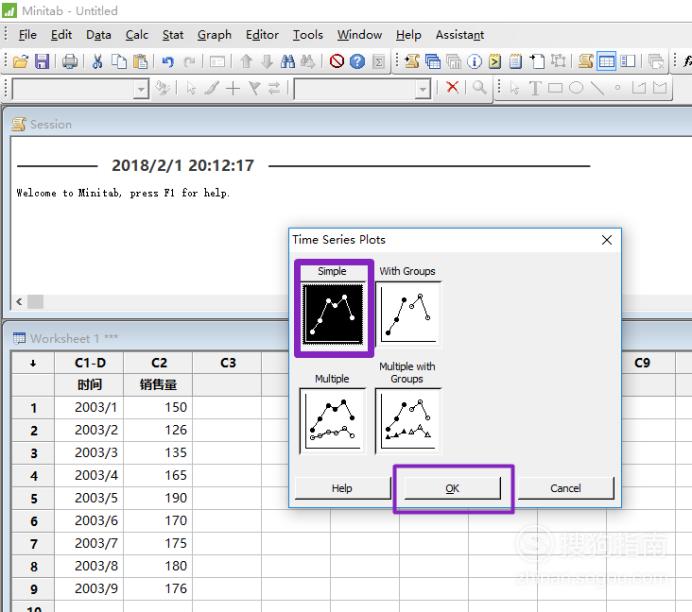The width and height of the screenshot is (692, 612).
Task: Click the Project Manager split-pane icon
Action: pyautogui.click(x=627, y=61)
